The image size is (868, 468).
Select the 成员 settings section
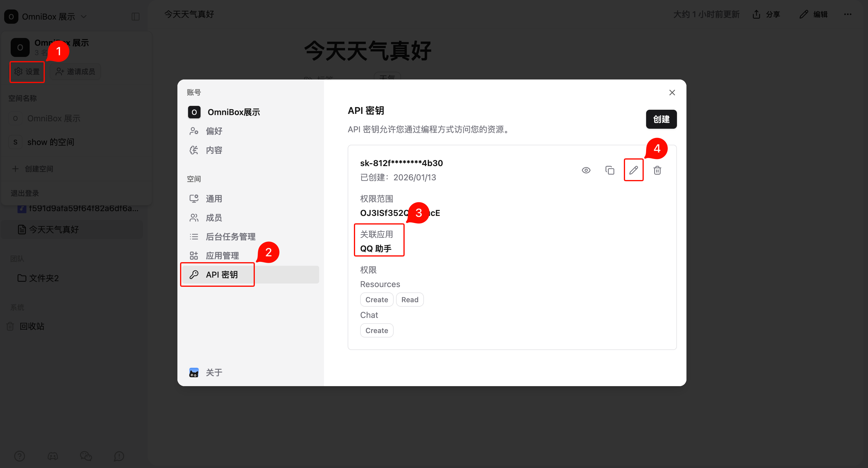point(214,217)
